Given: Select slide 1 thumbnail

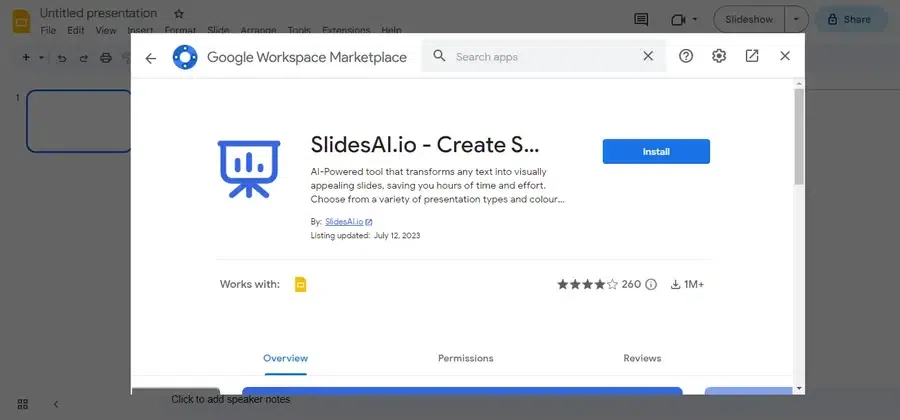Looking at the screenshot, I should (79, 121).
